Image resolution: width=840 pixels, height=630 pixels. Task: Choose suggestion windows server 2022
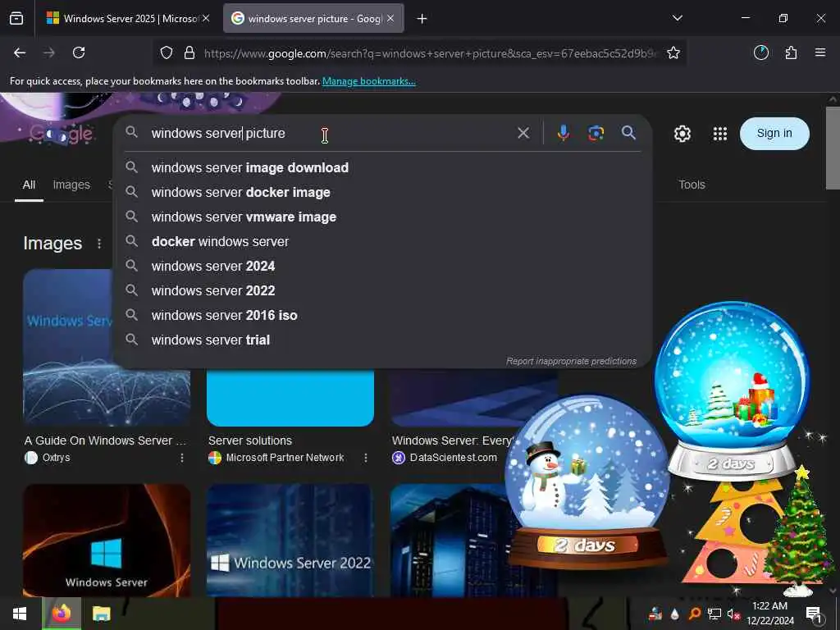382,291
